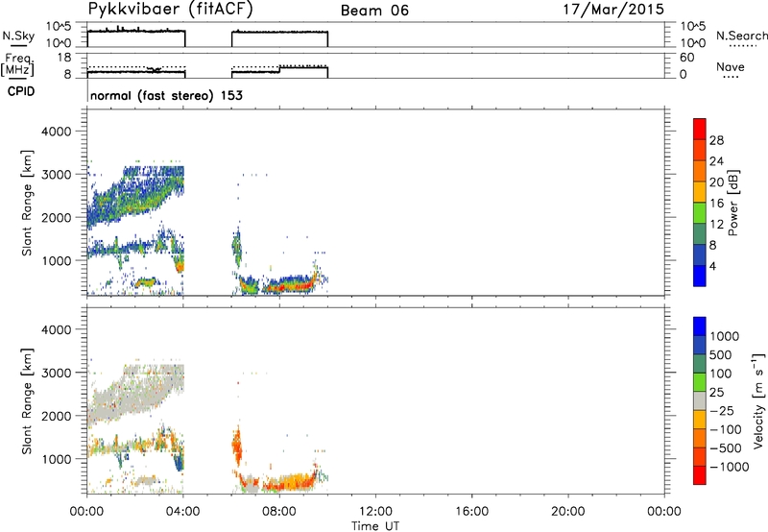Select the text "normal (fast stereo) 153"

pos(166,95)
